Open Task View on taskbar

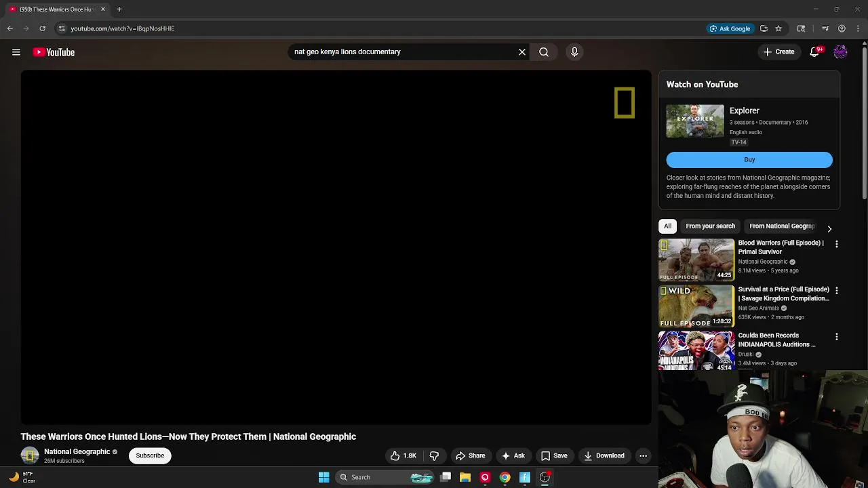point(446,477)
